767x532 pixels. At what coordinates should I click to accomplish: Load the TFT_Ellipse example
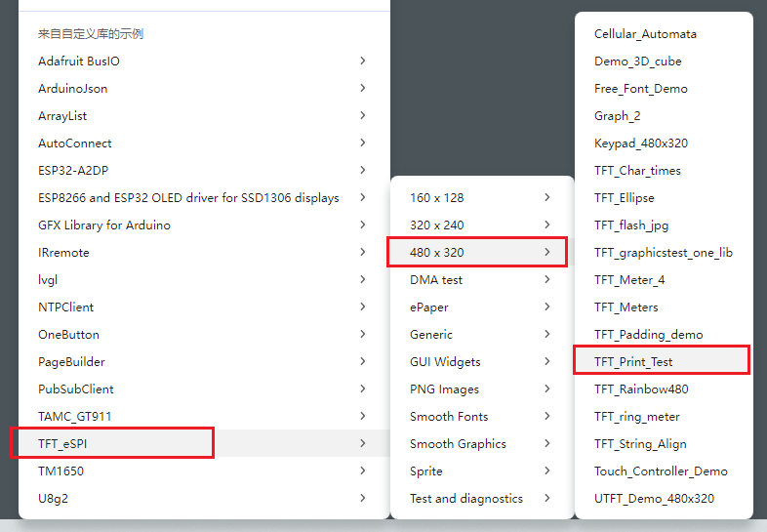[x=664, y=198]
